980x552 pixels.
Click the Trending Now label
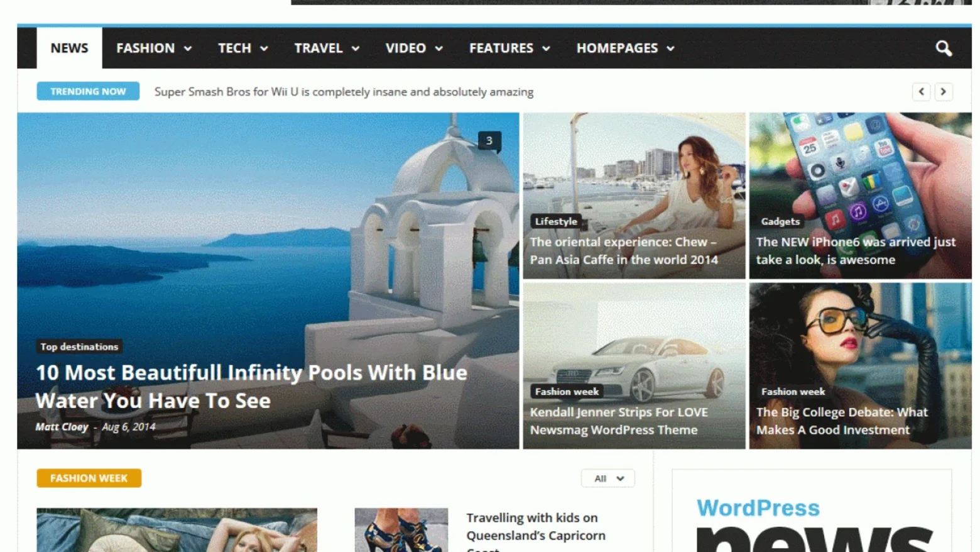pos(88,91)
